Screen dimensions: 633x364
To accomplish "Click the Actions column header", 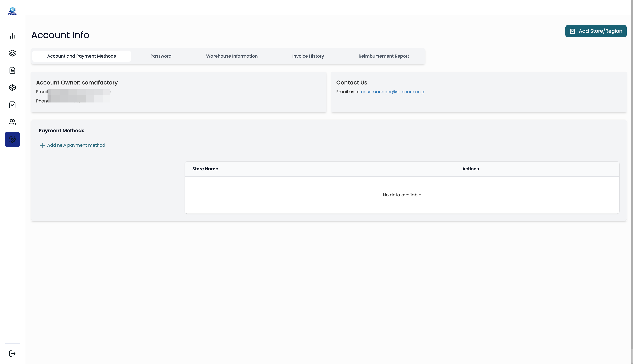I will pos(470,169).
